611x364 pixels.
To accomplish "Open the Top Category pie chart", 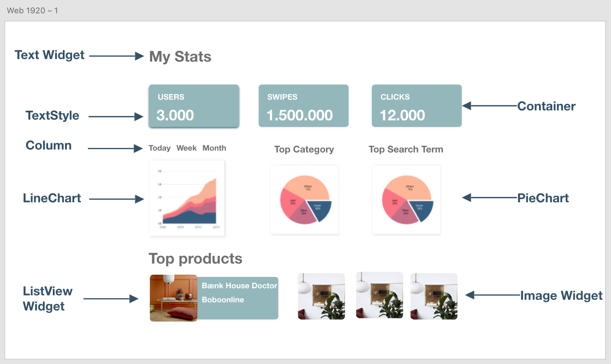I will coord(305,200).
